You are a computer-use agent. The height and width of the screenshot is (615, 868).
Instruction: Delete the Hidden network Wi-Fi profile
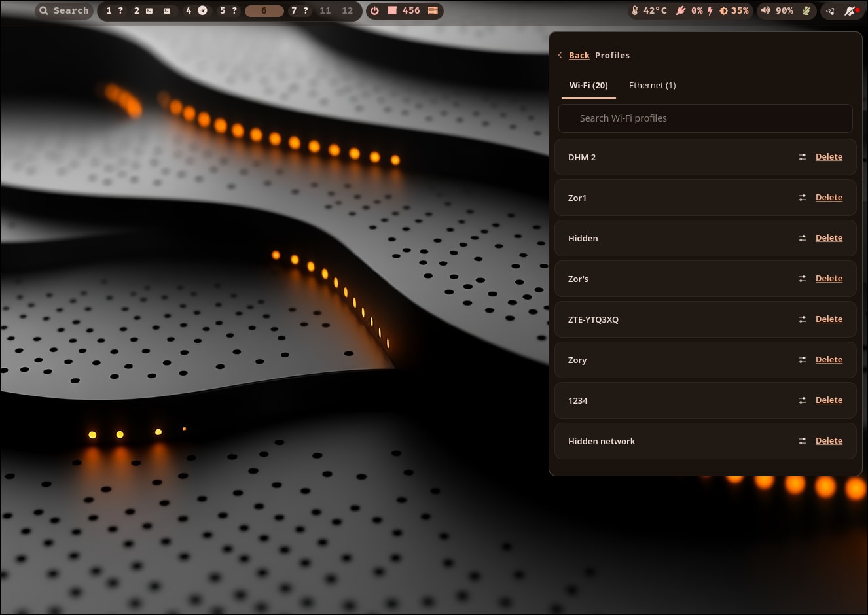click(x=829, y=441)
